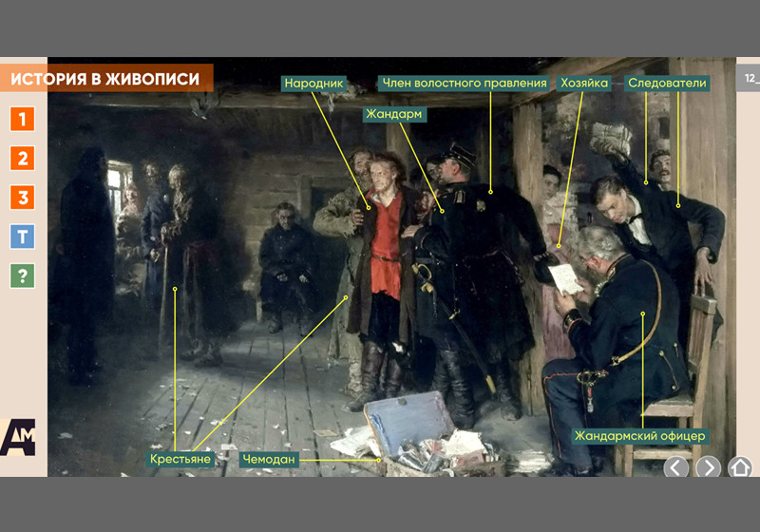This screenshot has height=532, width=760.
Task: Click the orange number 1 button
Action: pos(23,119)
